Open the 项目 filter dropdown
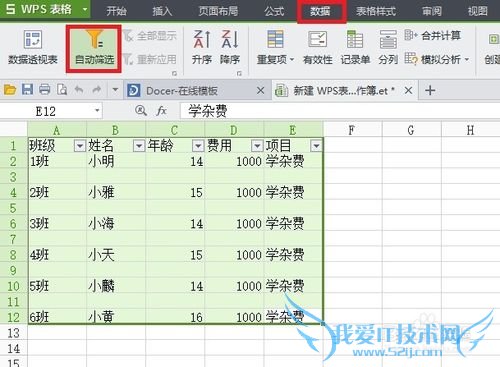500x367 pixels. point(316,146)
